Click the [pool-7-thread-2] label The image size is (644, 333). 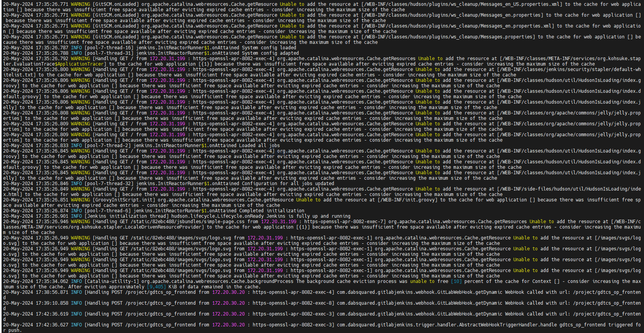(x=108, y=146)
